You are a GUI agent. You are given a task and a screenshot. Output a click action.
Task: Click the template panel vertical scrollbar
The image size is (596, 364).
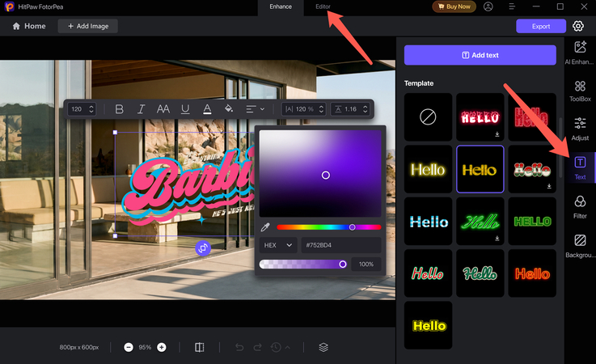(x=561, y=147)
